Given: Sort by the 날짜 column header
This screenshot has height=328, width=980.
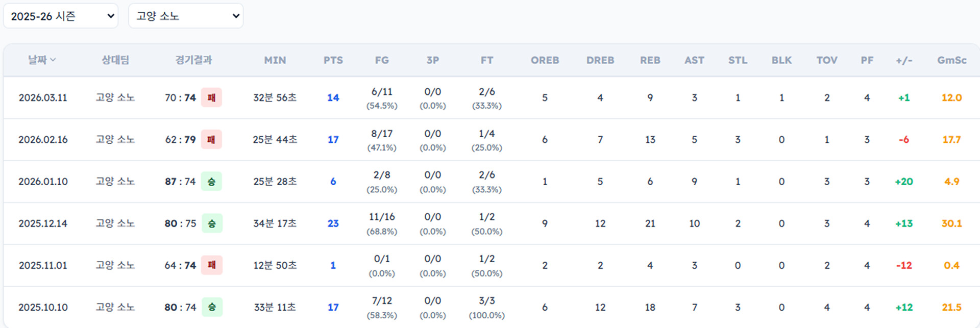Looking at the screenshot, I should pyautogui.click(x=42, y=60).
